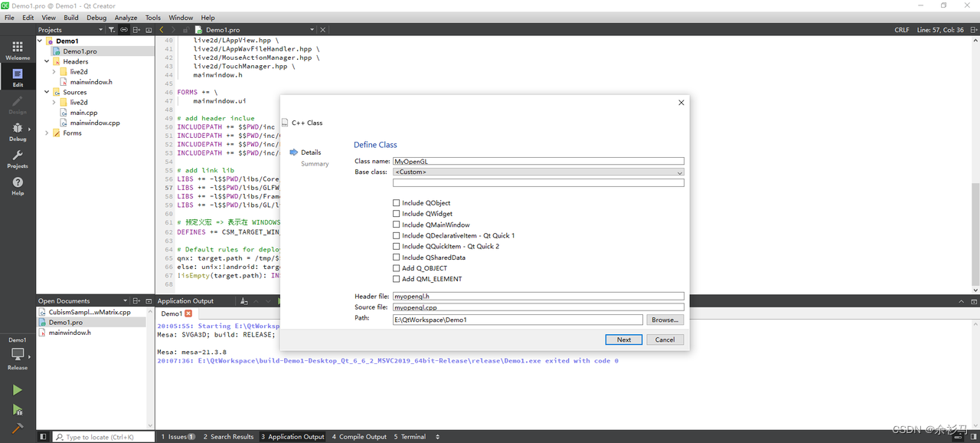Switch to Edit mode
This screenshot has width=980, height=443.
[x=18, y=77]
